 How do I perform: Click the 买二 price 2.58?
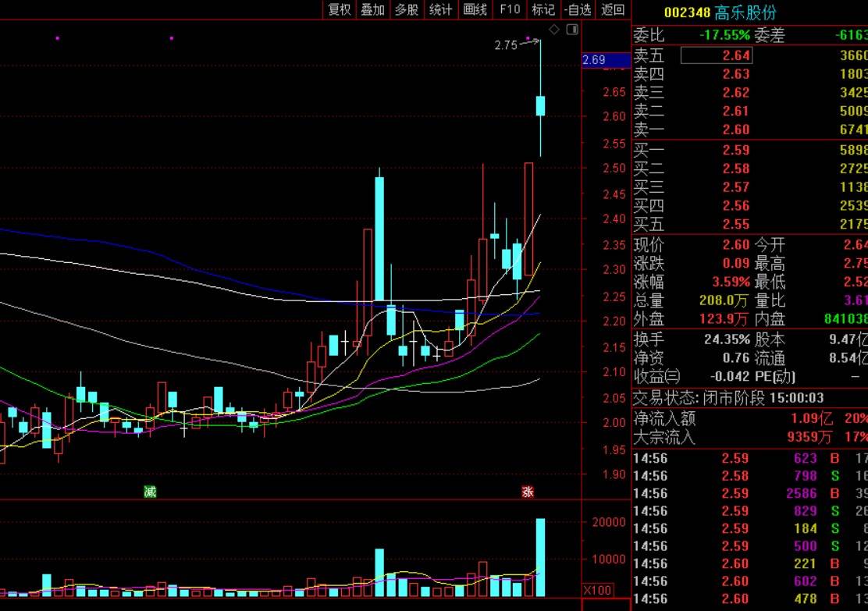(736, 169)
